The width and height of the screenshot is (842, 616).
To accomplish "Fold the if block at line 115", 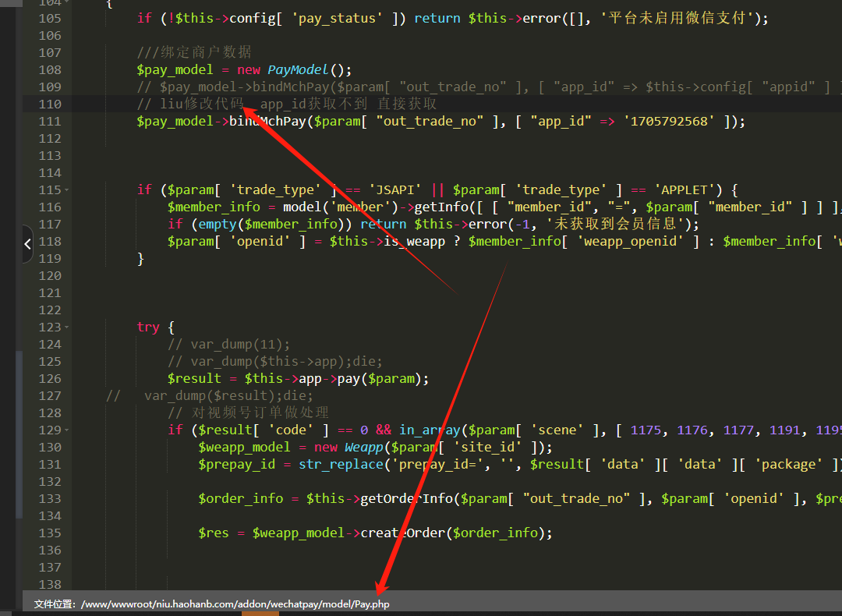I will tap(66, 190).
